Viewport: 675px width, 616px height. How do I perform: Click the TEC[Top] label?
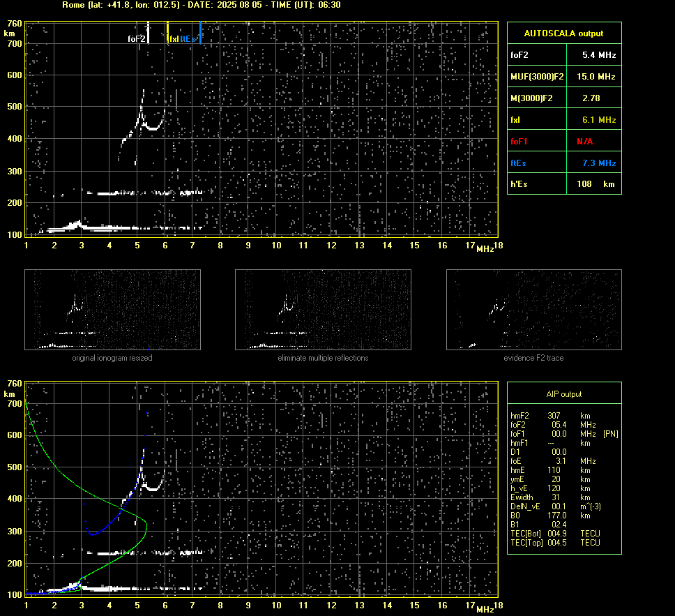coord(527,543)
